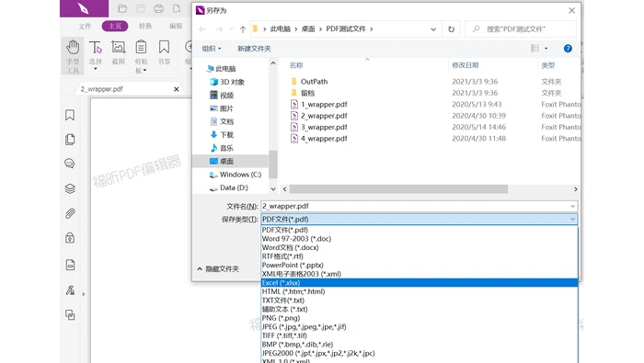Switch to the 编辑 ribbon tab
This screenshot has height=363, width=644.
(x=176, y=27)
